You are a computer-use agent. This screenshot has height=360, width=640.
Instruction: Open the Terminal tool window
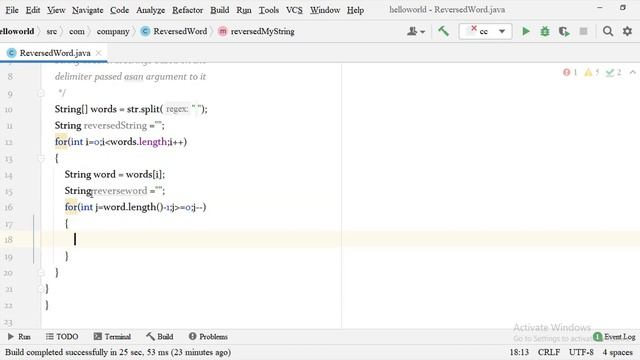[112, 337]
